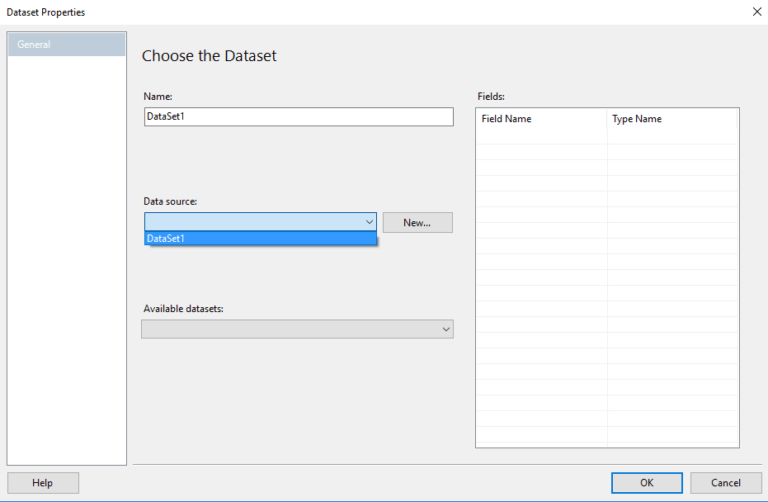Click the Data source label text

(x=170, y=201)
